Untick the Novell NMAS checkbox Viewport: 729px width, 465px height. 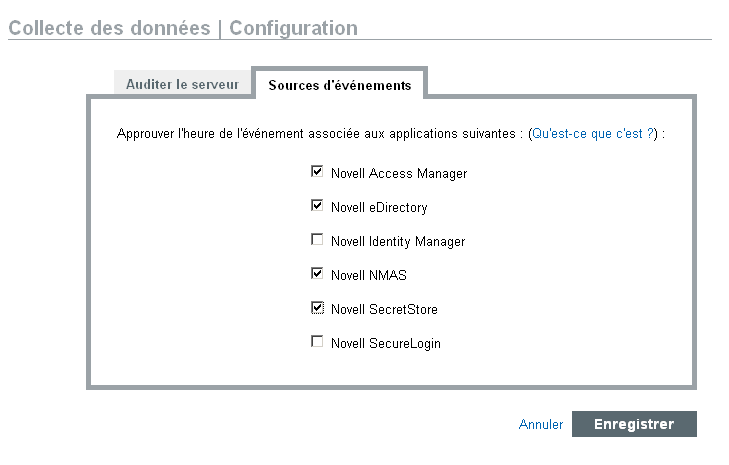(x=318, y=274)
